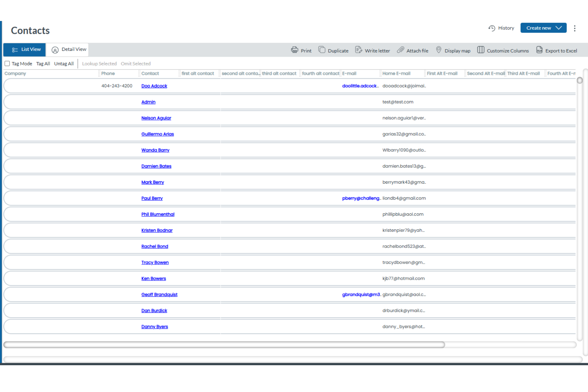Screen dimensions: 588x392
Task: Click the doolittle.adcock e-mail link
Action: coord(361,86)
